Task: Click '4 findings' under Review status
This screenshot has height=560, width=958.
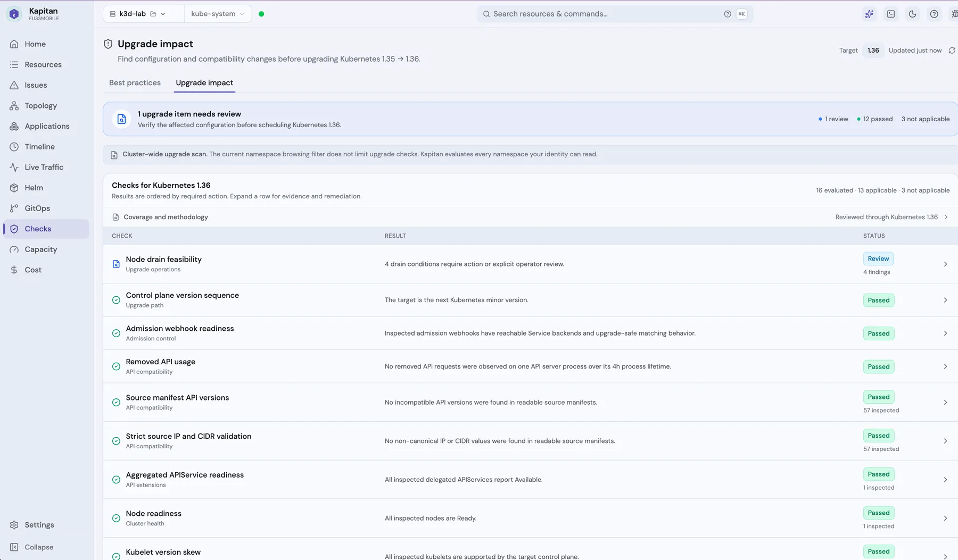Action: 877,272
